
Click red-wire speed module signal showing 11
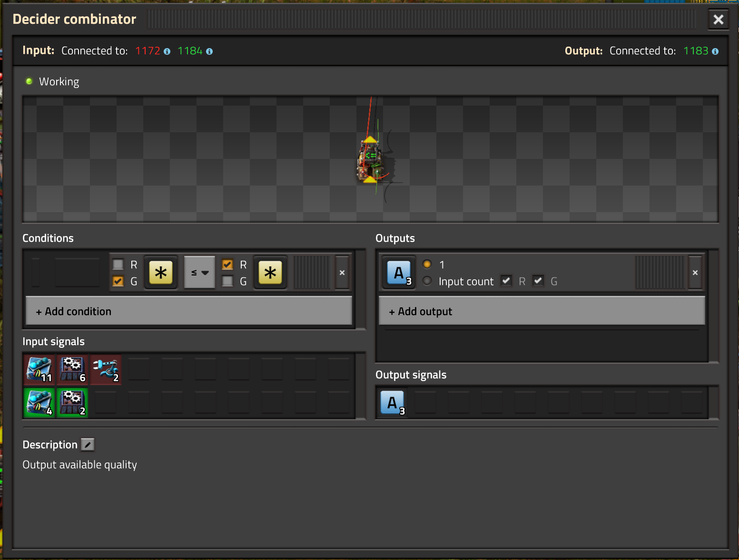39,370
